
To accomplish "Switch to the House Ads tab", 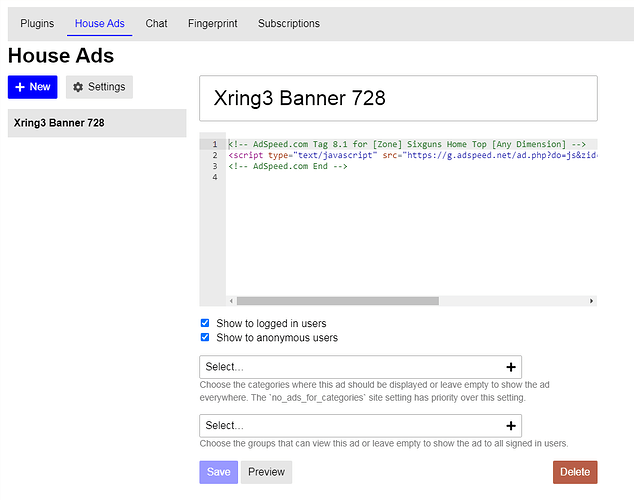I will (x=99, y=23).
